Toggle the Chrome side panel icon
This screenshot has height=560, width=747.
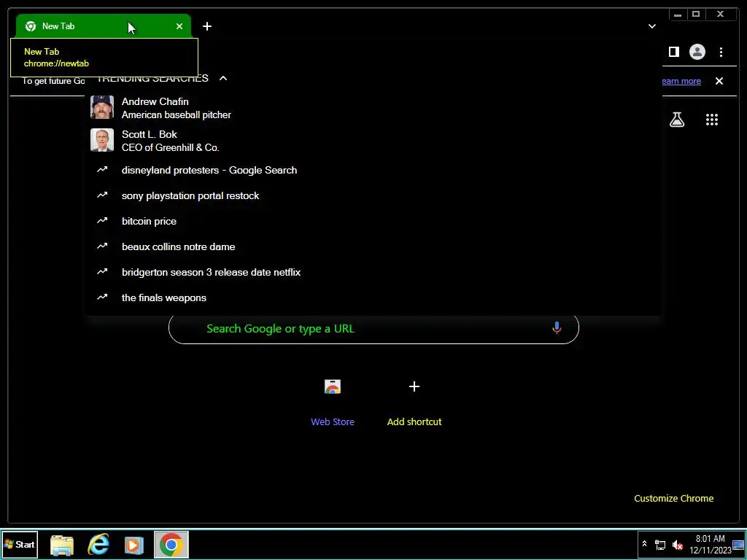(673, 52)
